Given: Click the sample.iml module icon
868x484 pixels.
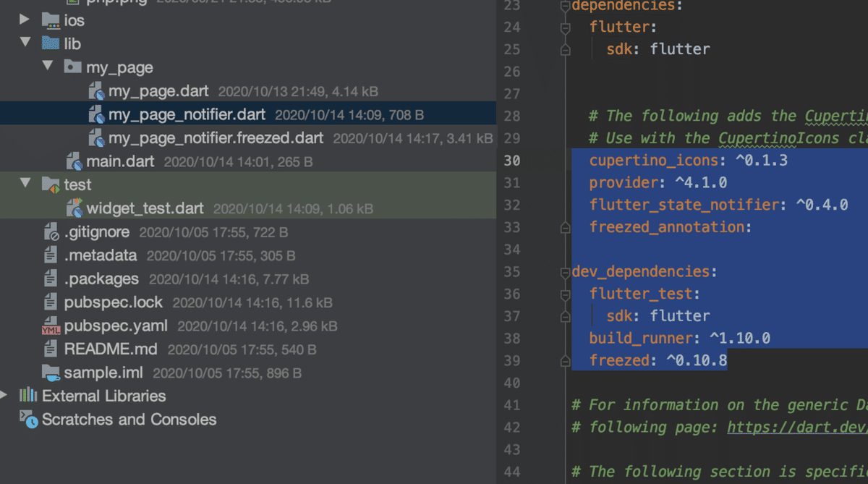Looking at the screenshot, I should point(51,373).
